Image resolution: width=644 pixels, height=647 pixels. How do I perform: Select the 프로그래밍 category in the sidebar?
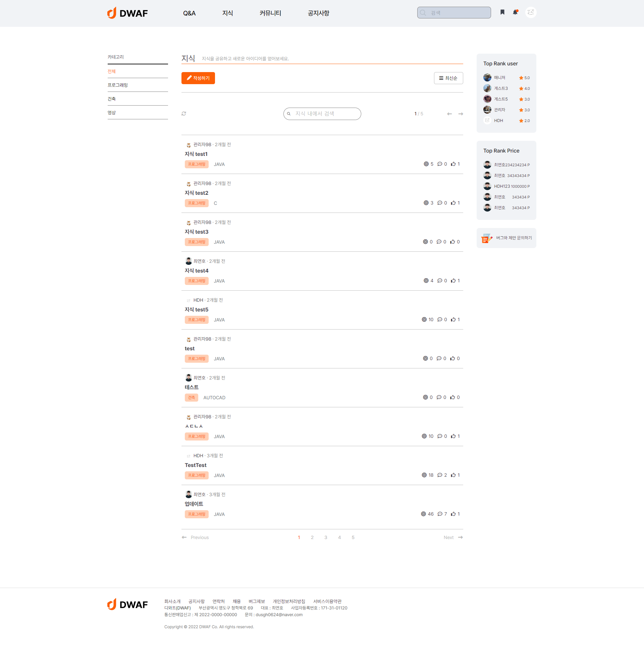(117, 85)
